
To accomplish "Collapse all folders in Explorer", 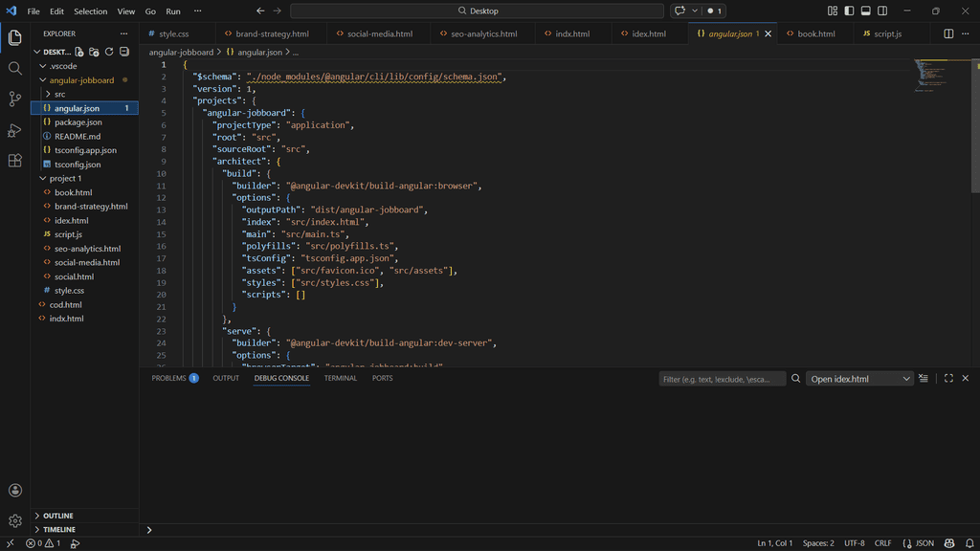I will tap(124, 52).
